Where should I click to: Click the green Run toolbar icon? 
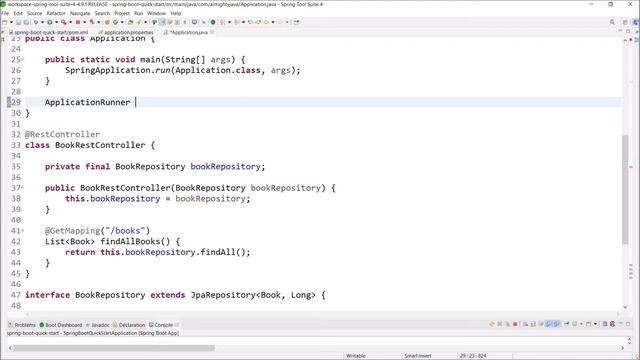click(x=50, y=22)
